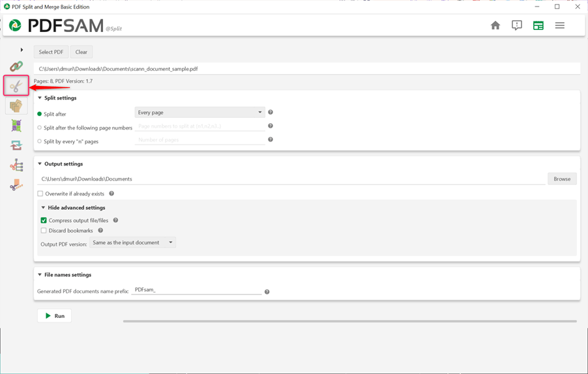
Task: Click the Select PDF button
Action: point(51,52)
